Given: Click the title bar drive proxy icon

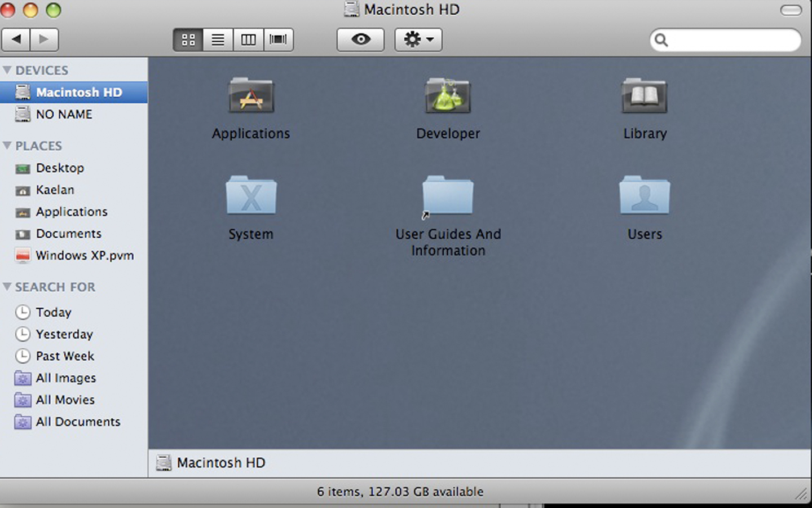Looking at the screenshot, I should point(351,9).
